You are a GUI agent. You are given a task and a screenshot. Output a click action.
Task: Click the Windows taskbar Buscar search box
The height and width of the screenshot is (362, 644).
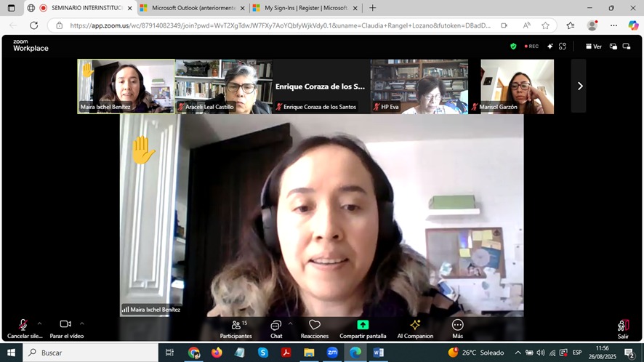coord(91,353)
